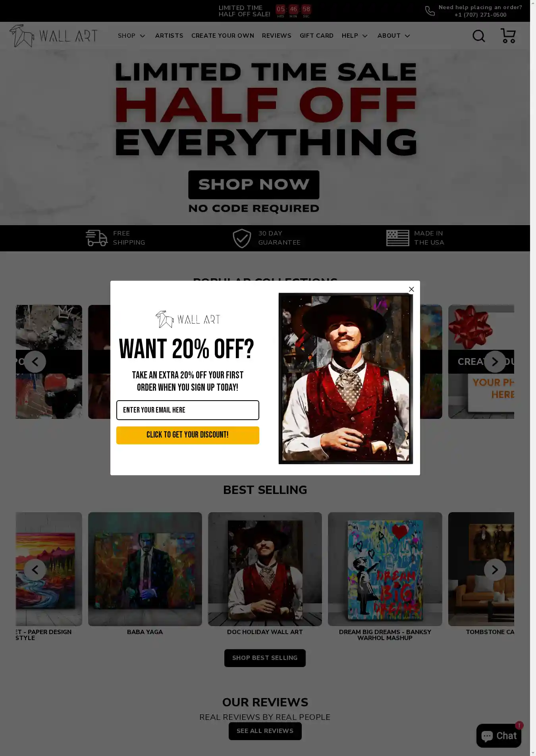Click the 30 day guarantee shield icon
The width and height of the screenshot is (536, 756).
click(x=242, y=238)
